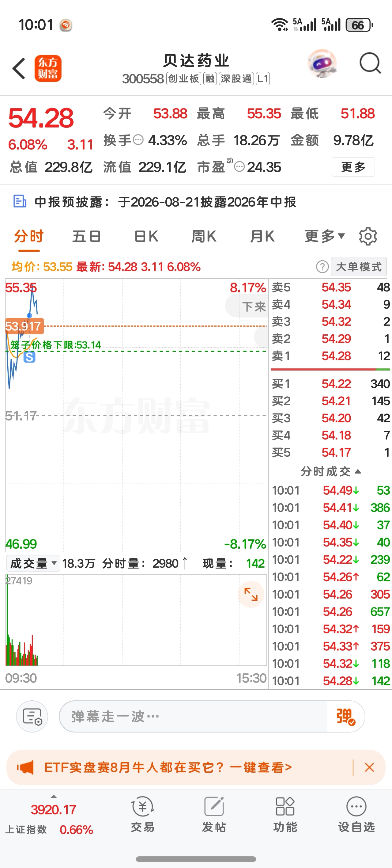Tap the search magnifier icon

point(370,63)
